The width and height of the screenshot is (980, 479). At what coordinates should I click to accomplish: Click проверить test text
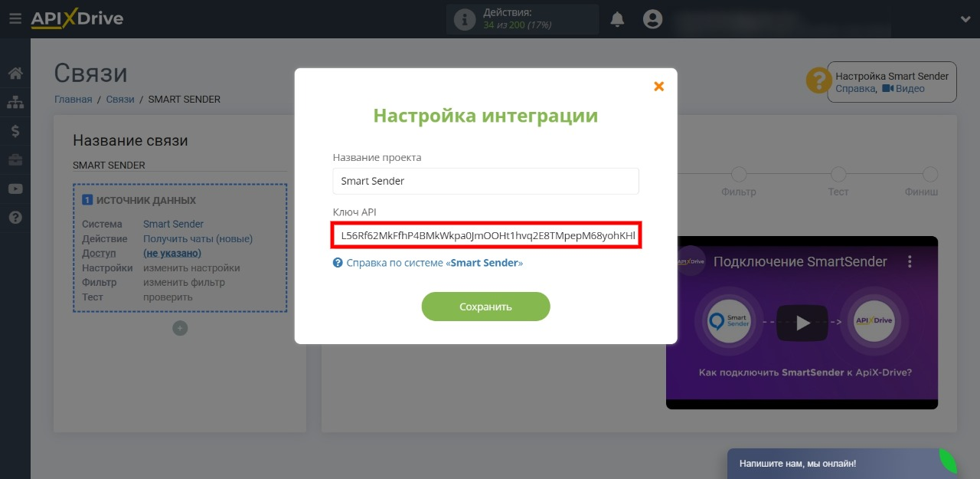click(168, 297)
